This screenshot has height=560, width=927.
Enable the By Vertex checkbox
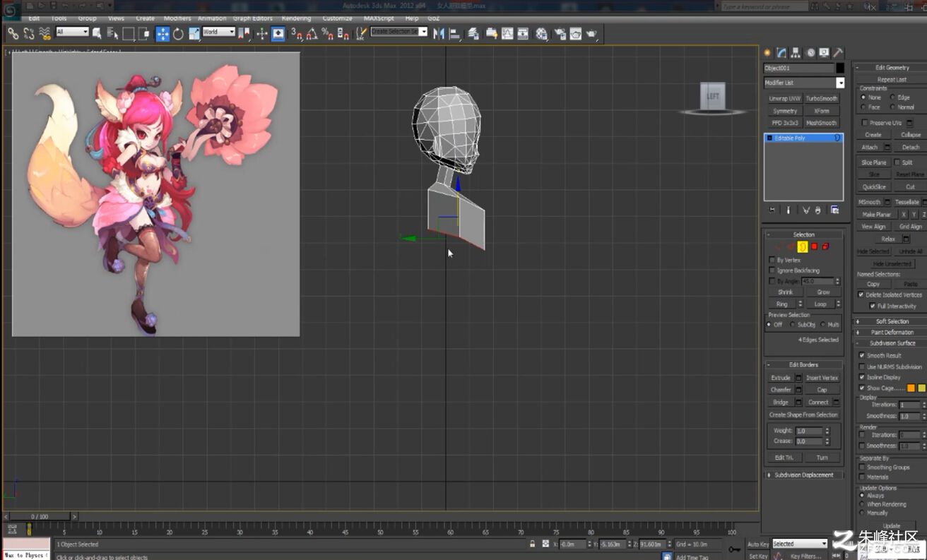[772, 260]
